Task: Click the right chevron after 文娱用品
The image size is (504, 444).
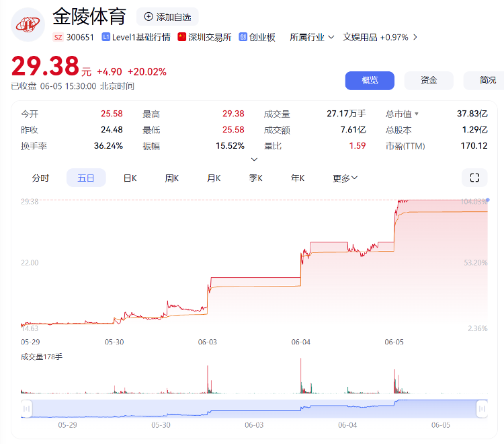Action: pos(415,37)
